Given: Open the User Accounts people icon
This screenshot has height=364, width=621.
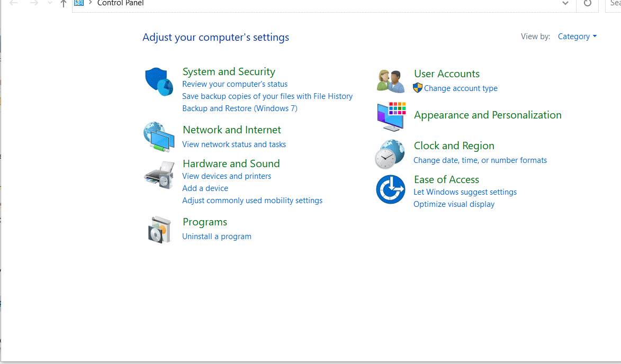Looking at the screenshot, I should 391,81.
